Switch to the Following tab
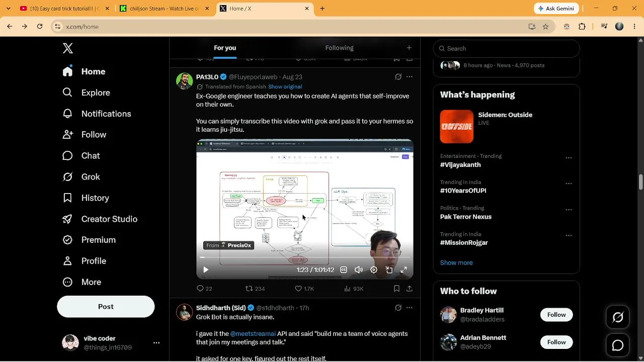This screenshot has width=644, height=362. click(x=340, y=48)
